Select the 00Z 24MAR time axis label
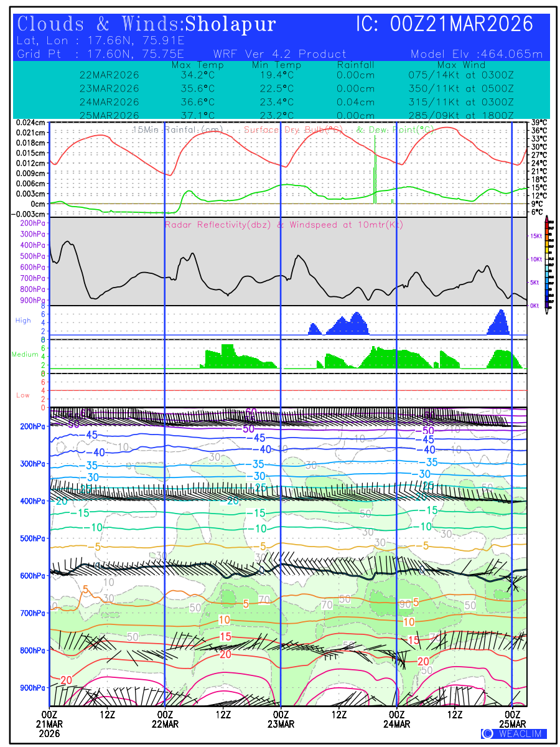This screenshot has width=560, height=747. click(x=396, y=719)
